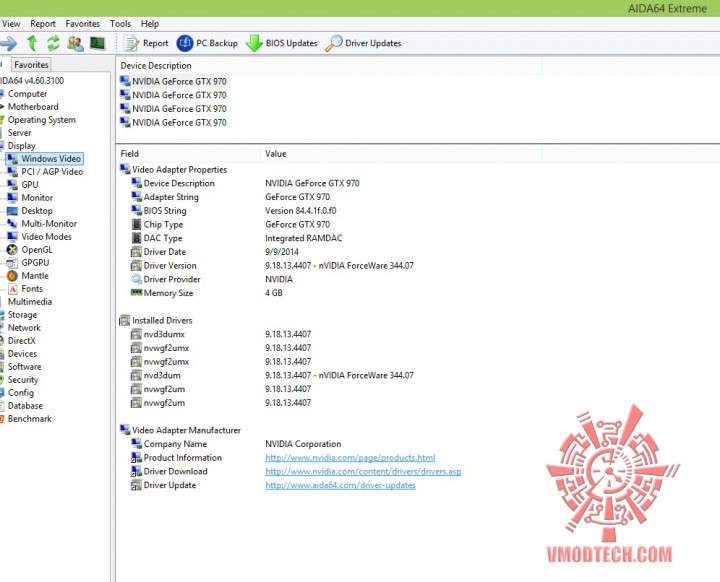Select Multi-Monitor tree item
This screenshot has height=582, width=720.
coord(49,223)
